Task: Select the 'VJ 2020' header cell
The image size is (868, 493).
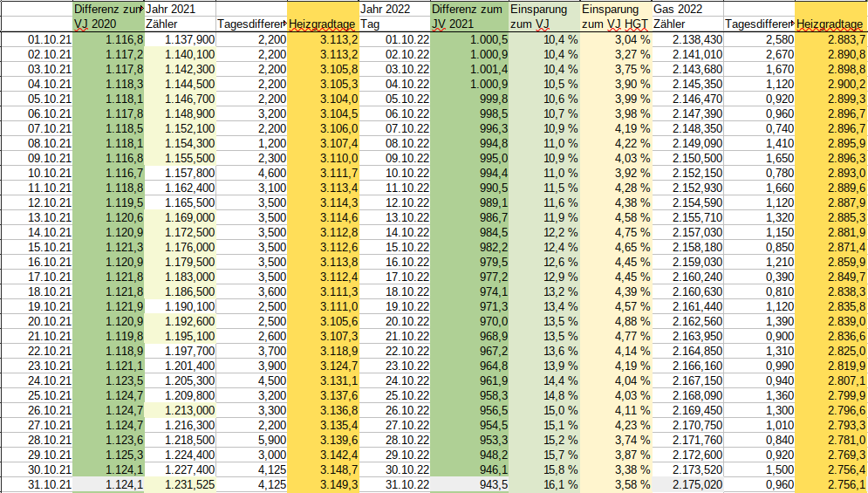Action: [108, 24]
